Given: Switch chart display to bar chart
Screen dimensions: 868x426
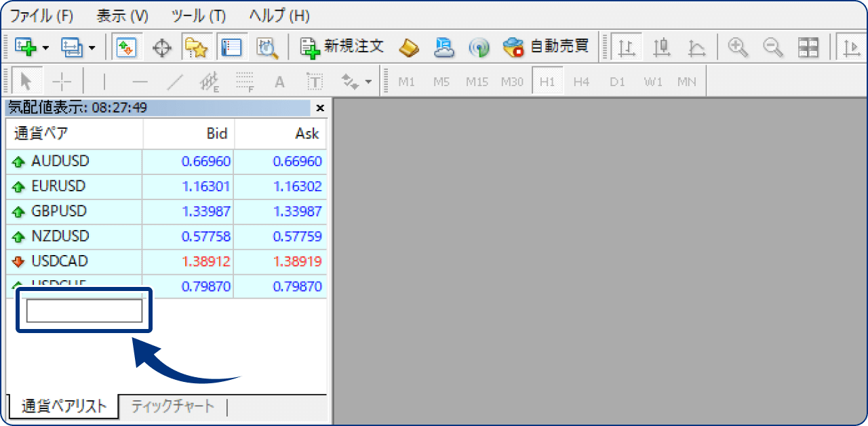Looking at the screenshot, I should point(625,47).
